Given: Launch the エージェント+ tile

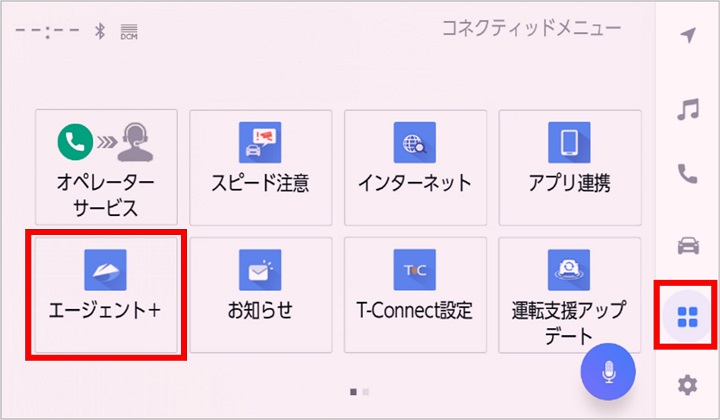Looking at the screenshot, I should coord(106,294).
